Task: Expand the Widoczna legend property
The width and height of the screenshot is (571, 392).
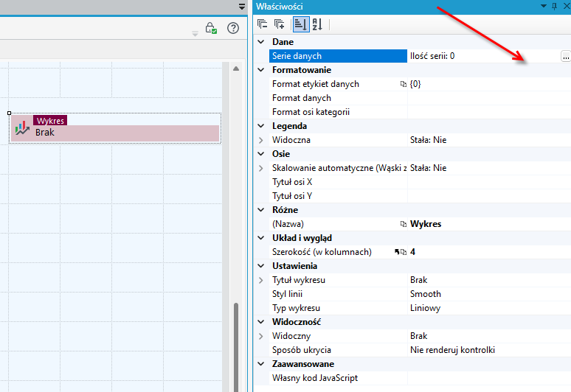Action: tap(260, 140)
